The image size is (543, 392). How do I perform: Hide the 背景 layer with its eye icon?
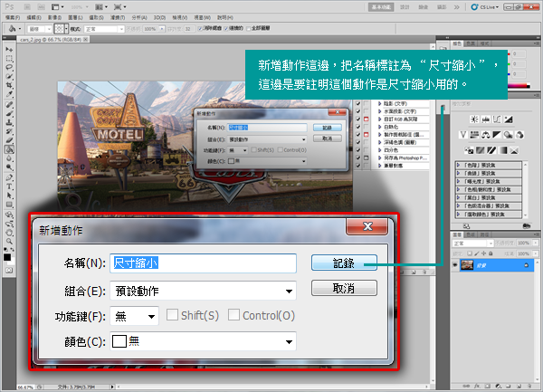coord(455,265)
